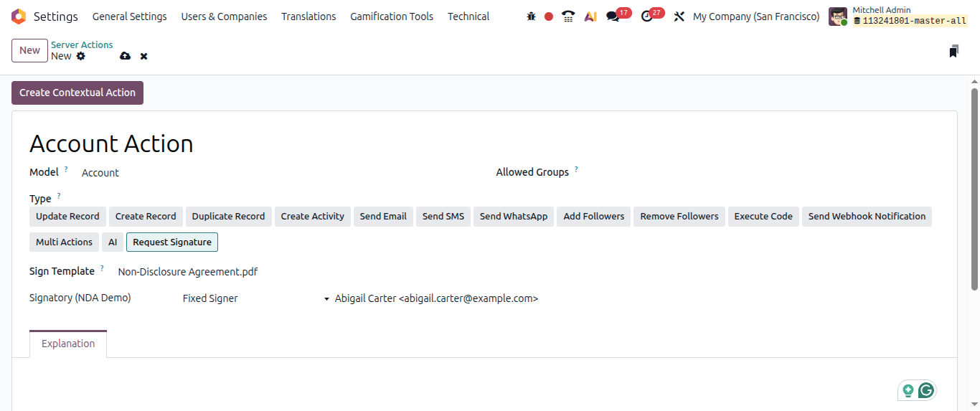
Task: Switch to the Explanation tab
Action: 68,344
